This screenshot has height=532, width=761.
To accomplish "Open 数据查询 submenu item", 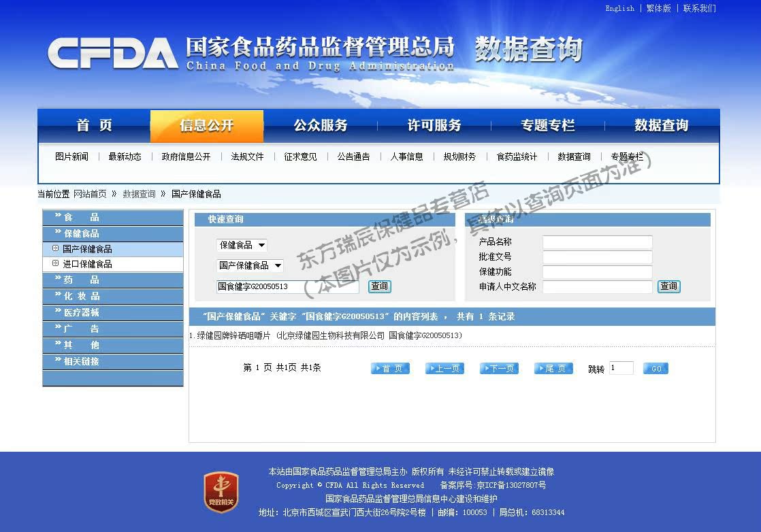I will (574, 156).
